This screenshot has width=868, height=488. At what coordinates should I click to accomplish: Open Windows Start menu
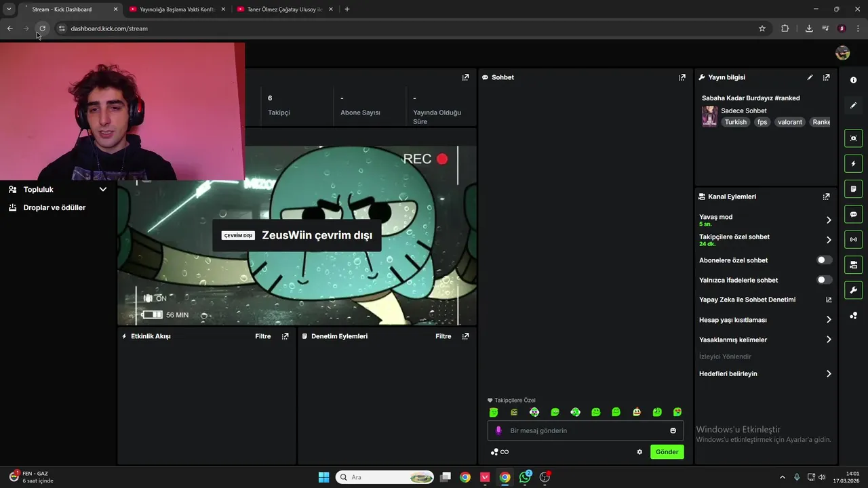324,477
